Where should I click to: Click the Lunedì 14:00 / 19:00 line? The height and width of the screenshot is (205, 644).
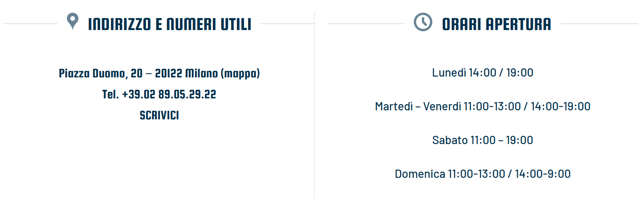click(483, 73)
